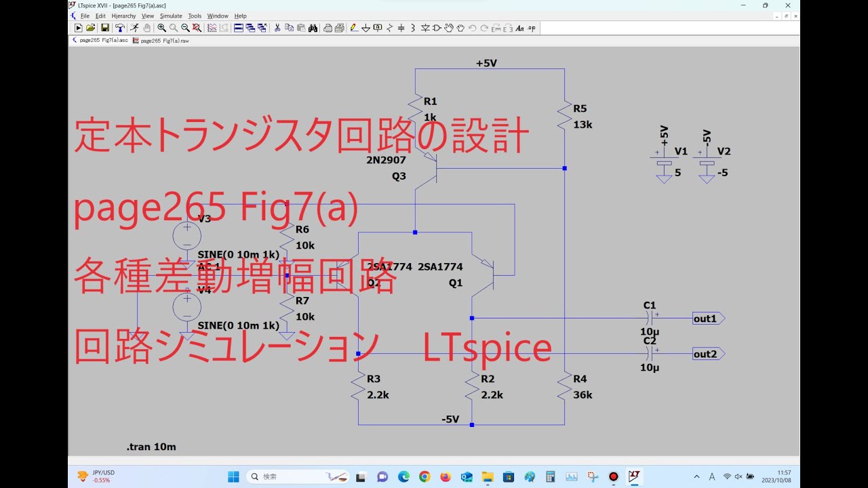Switch to page265 Fig7(a).raw tab

pos(161,41)
